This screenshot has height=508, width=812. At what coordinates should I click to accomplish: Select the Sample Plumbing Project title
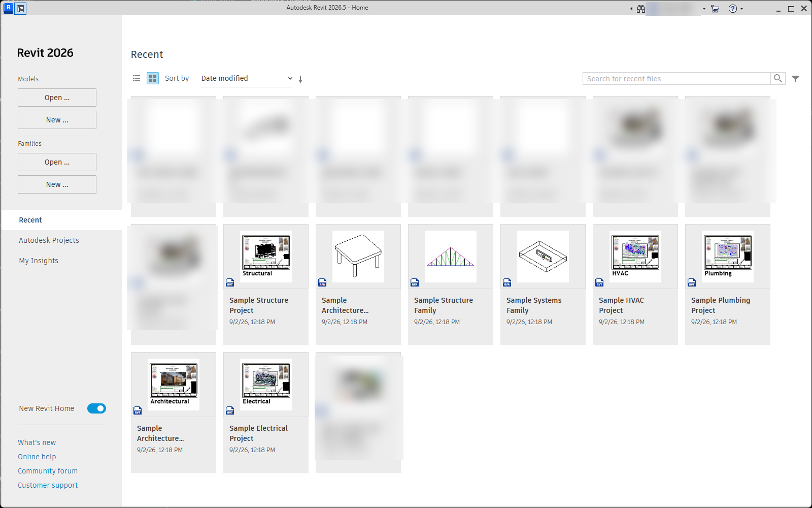click(x=721, y=305)
